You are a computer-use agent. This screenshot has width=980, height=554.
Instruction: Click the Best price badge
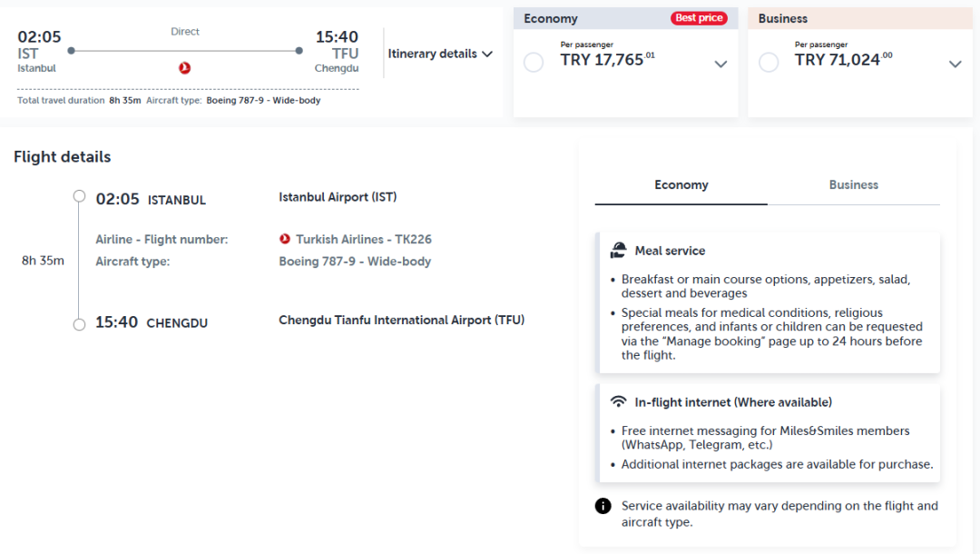pos(699,18)
